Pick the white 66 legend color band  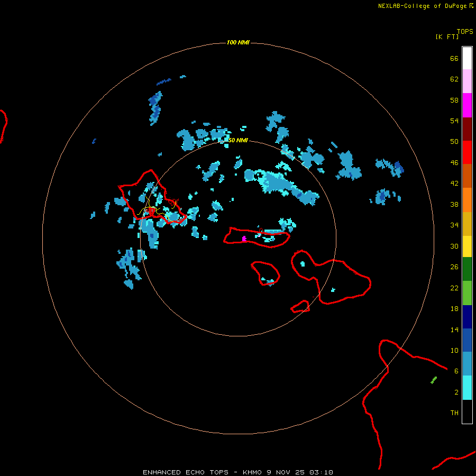coord(467,58)
